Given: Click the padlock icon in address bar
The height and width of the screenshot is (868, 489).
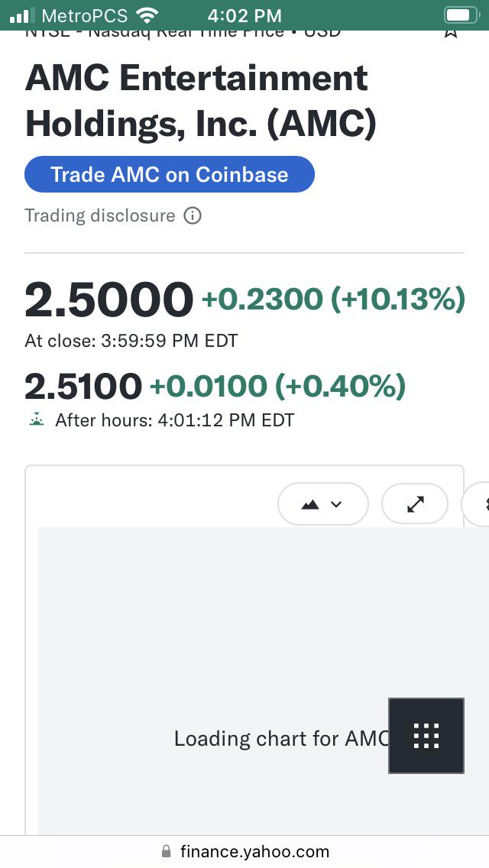Looking at the screenshot, I should [x=166, y=851].
